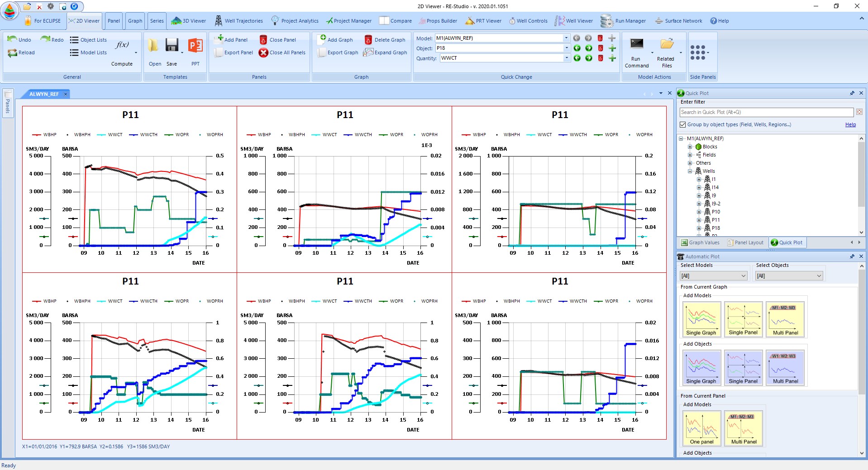Switch to the Graph ribbon tab

pos(135,21)
